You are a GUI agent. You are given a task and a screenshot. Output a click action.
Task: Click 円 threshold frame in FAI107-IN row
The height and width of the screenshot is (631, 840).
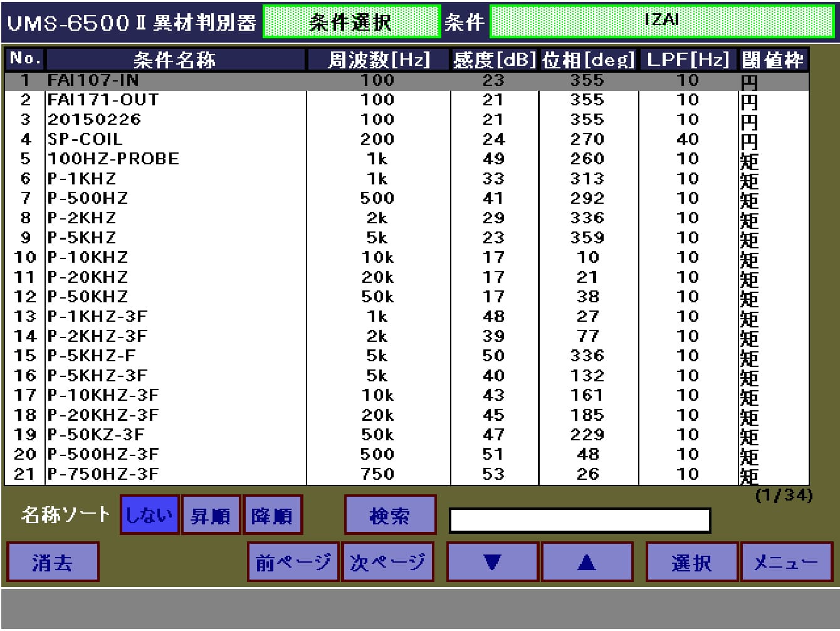click(749, 82)
